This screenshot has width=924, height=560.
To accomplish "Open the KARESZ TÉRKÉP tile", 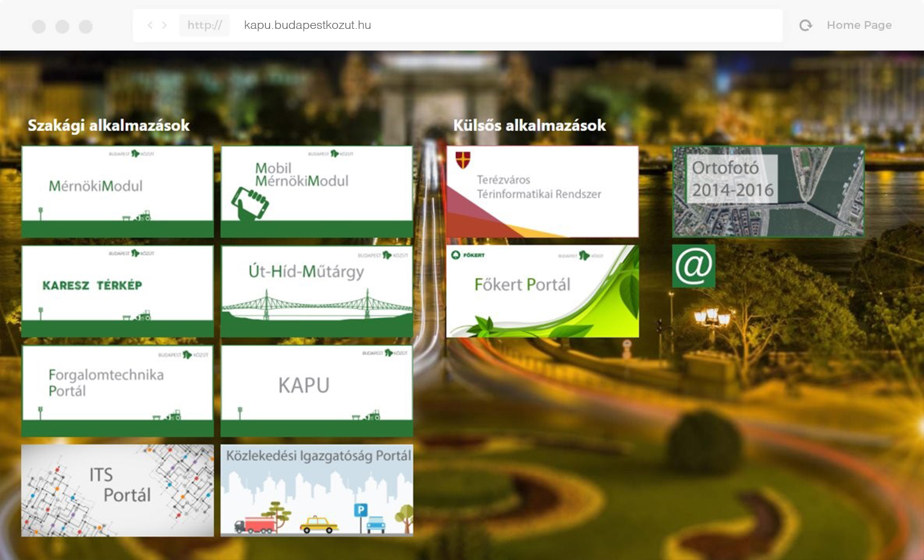I will [117, 291].
